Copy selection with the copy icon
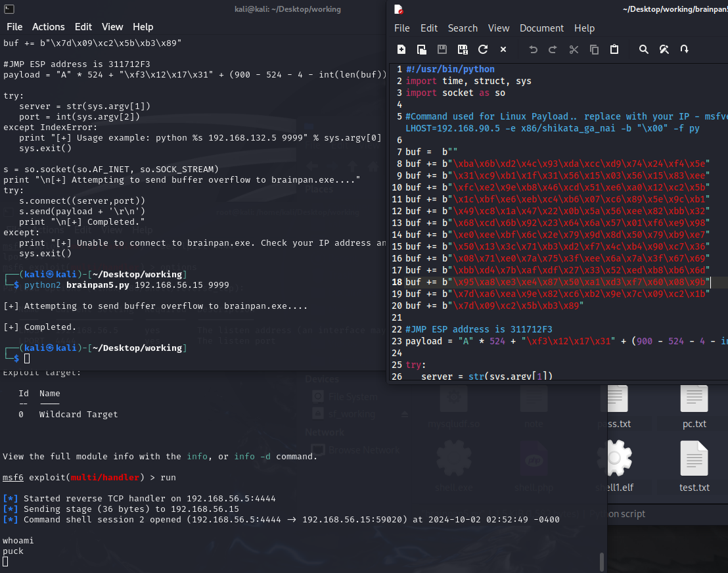The width and height of the screenshot is (728, 573). [x=594, y=49]
